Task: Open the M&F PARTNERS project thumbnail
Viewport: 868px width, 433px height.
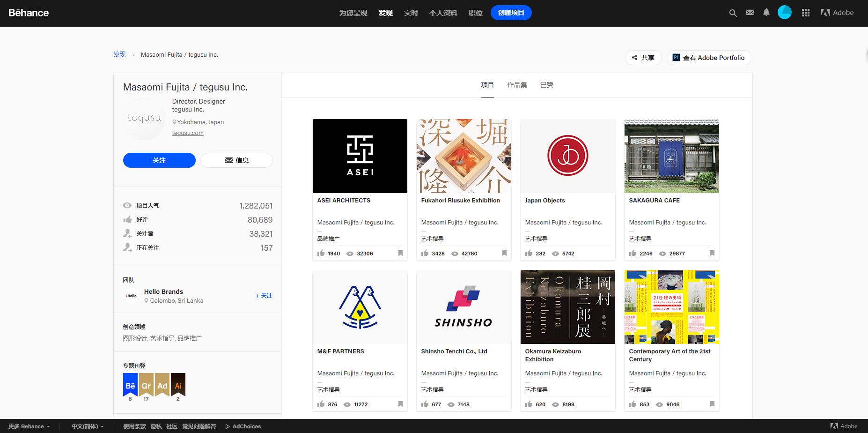Action: coord(360,307)
